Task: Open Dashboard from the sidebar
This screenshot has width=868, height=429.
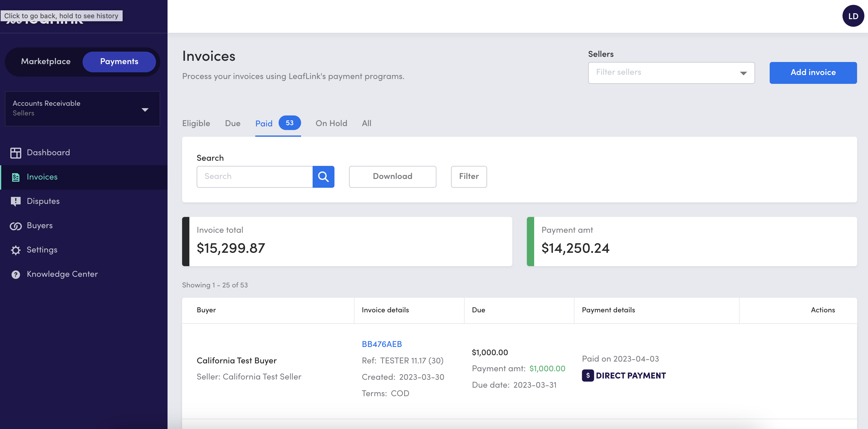Action: point(83,153)
